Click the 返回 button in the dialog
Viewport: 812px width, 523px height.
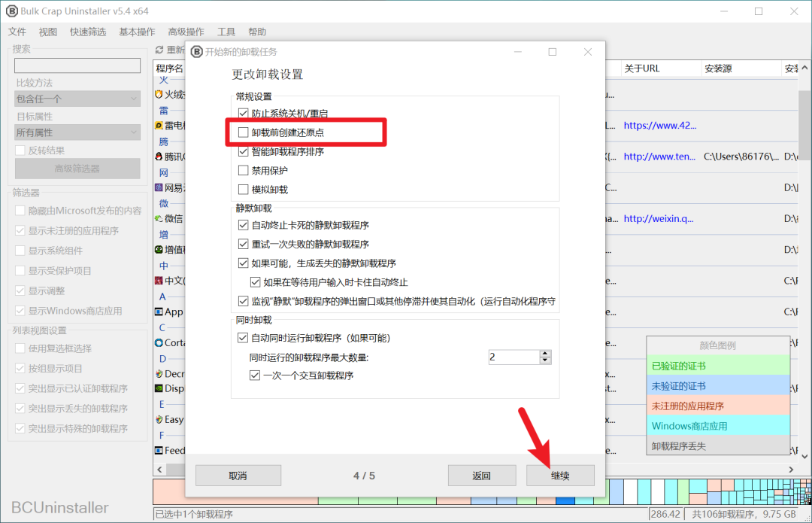tap(482, 475)
